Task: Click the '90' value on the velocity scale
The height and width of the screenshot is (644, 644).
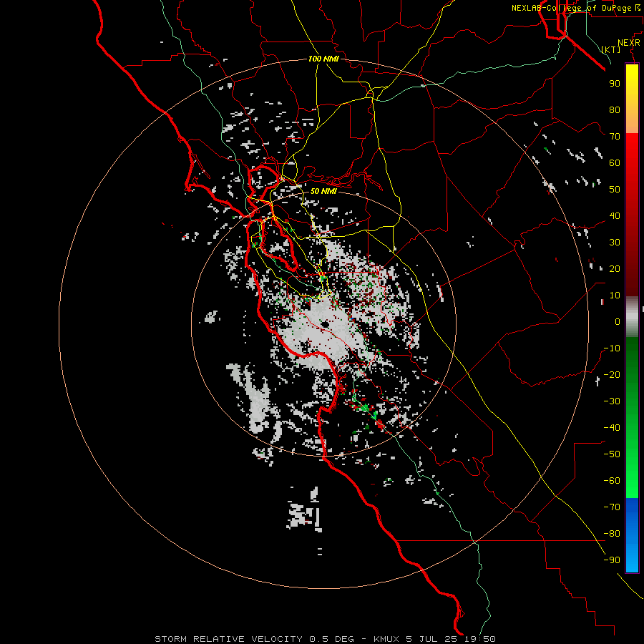Action: [x=615, y=84]
